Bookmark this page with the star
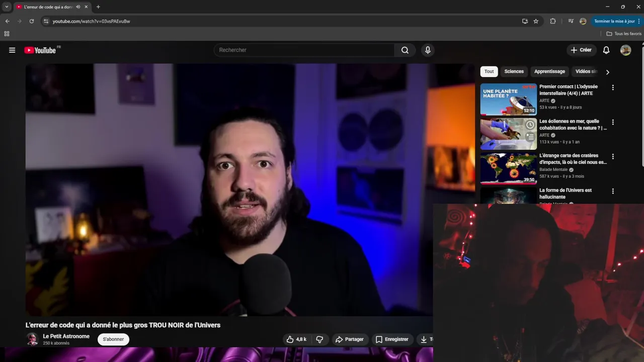 (x=536, y=21)
